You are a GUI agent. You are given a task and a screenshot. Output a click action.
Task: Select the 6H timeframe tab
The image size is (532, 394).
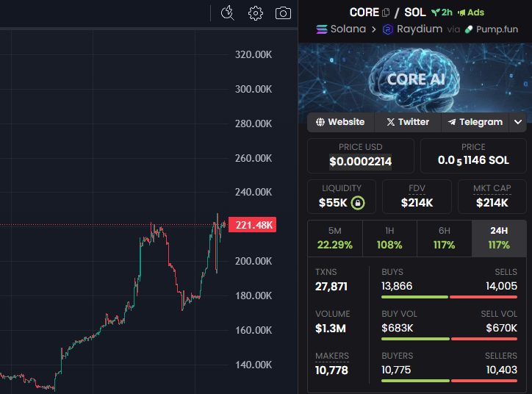click(x=444, y=238)
